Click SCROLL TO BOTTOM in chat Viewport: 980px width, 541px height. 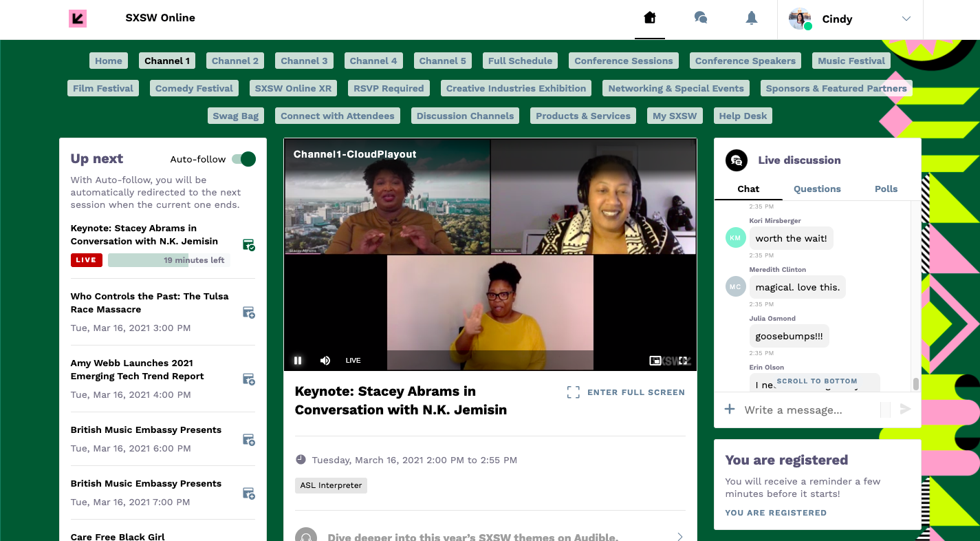point(817,381)
